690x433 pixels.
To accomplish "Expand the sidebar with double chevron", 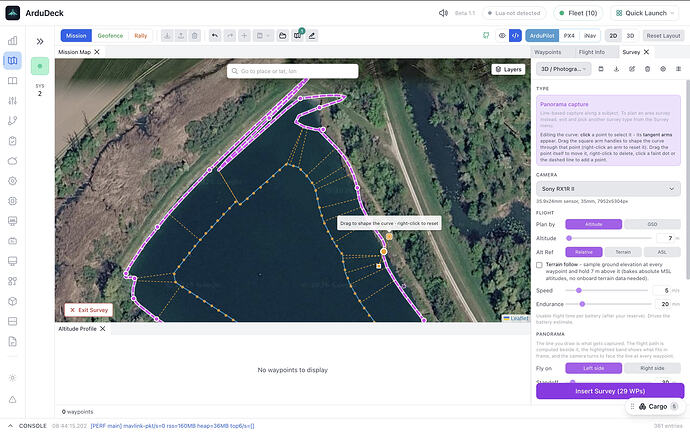I will click(x=40, y=41).
